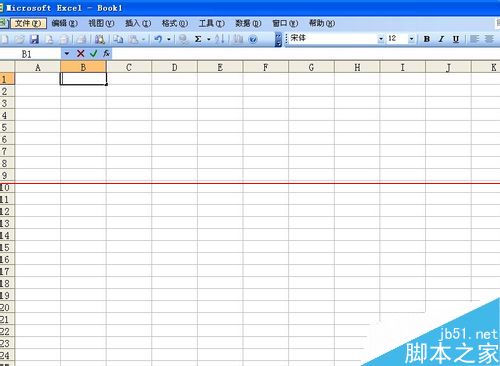This screenshot has height=366, width=500.
Task: Click the New blank workbook icon
Action: 5,39
